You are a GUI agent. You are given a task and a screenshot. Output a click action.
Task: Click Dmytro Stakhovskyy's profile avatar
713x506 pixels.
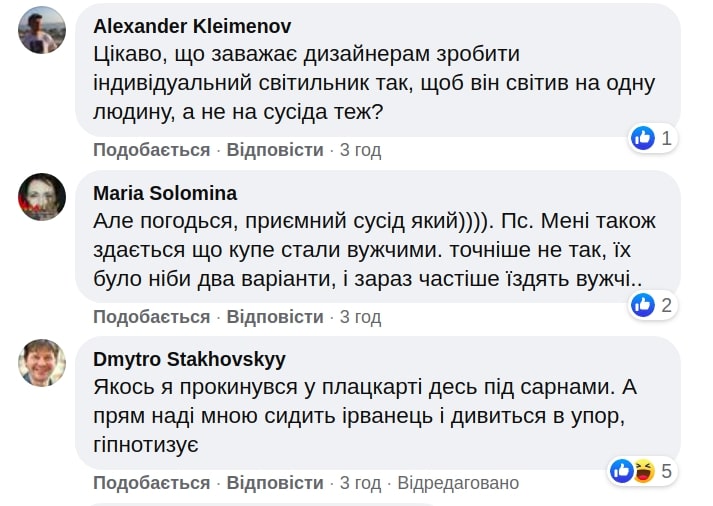[42, 363]
